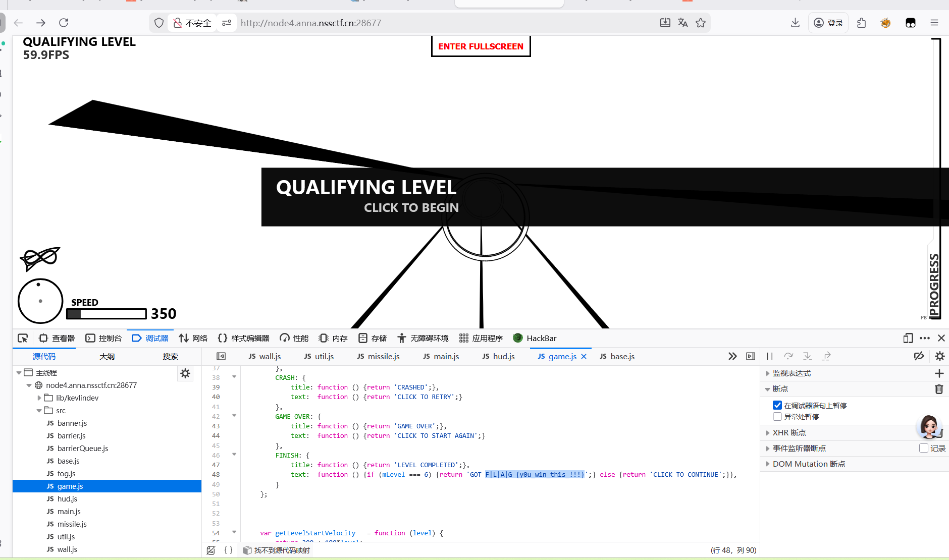949x560 pixels.
Task: Toggle the event listener log checkbox
Action: click(924, 448)
